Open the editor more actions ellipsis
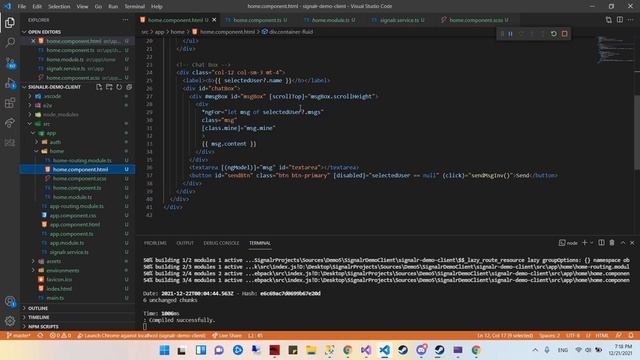Image resolution: width=640 pixels, height=360 pixels. 631,20
